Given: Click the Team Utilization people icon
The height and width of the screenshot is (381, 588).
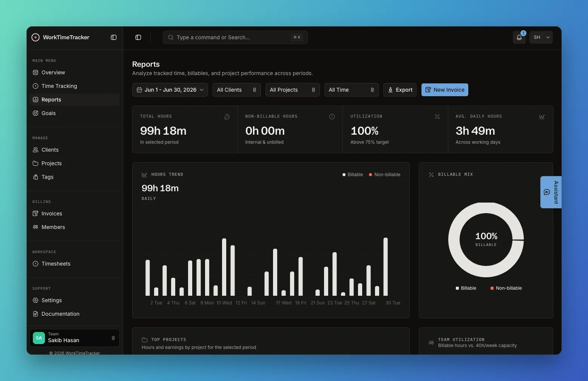Looking at the screenshot, I should click(x=431, y=343).
